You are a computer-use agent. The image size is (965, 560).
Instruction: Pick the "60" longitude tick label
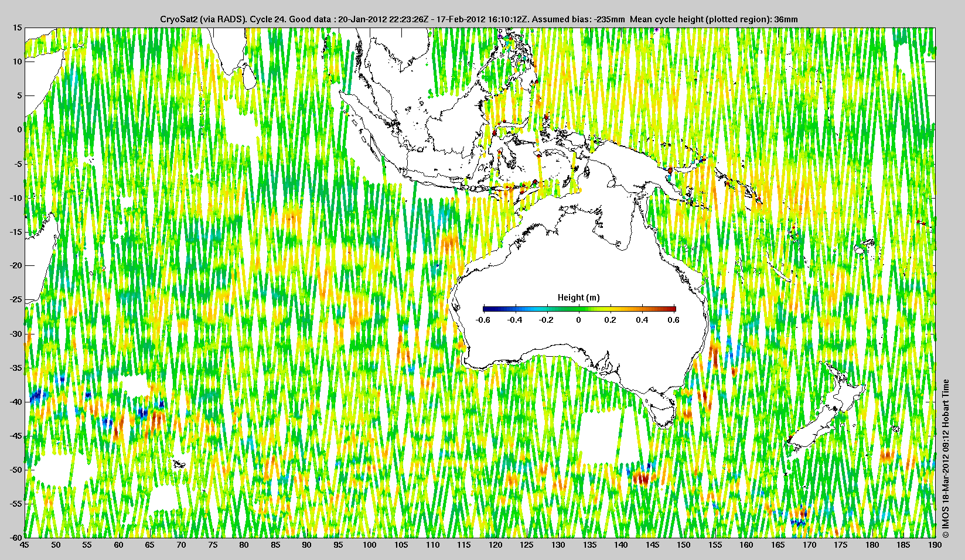coord(118,545)
